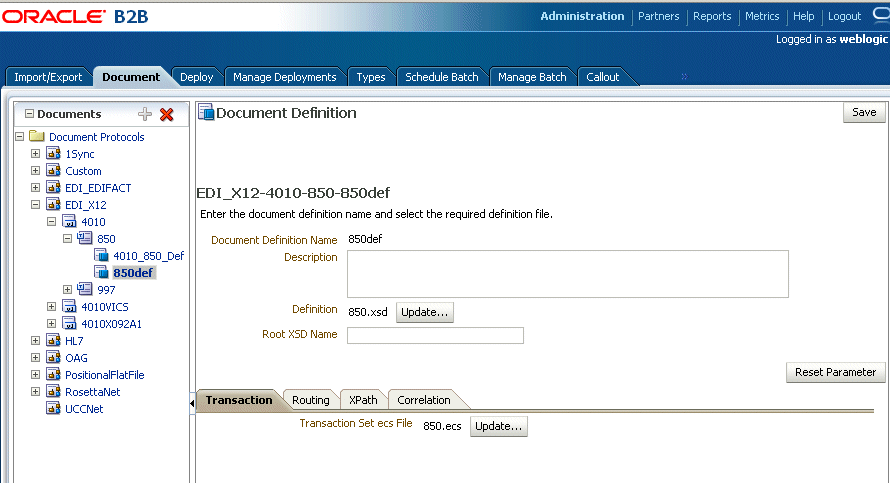Image resolution: width=890 pixels, height=483 pixels.
Task: Select the 4010_850_Def tree item
Action: coord(148,256)
